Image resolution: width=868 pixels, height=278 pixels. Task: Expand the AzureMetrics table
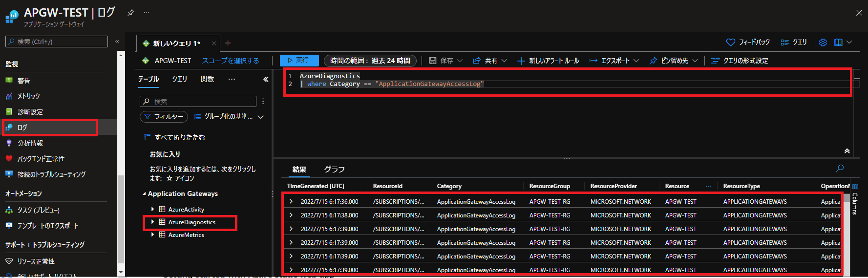point(152,235)
